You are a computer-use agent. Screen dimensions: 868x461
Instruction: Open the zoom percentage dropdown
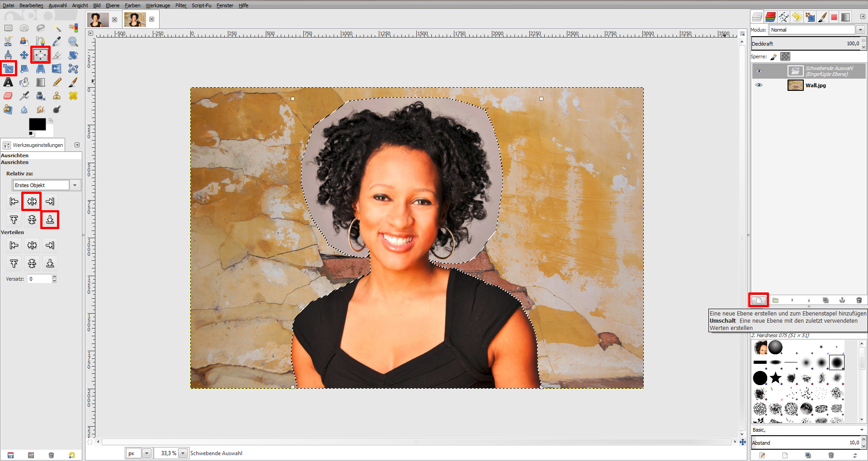pos(183,453)
